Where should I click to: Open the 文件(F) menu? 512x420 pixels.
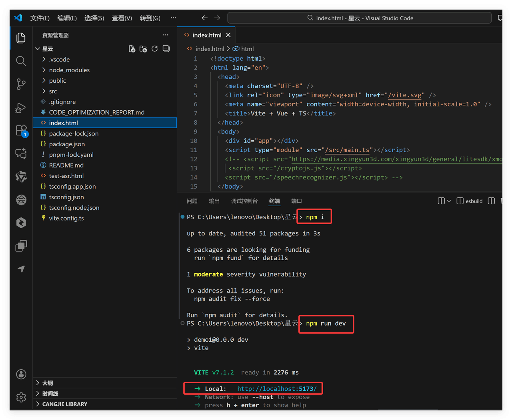click(x=40, y=18)
